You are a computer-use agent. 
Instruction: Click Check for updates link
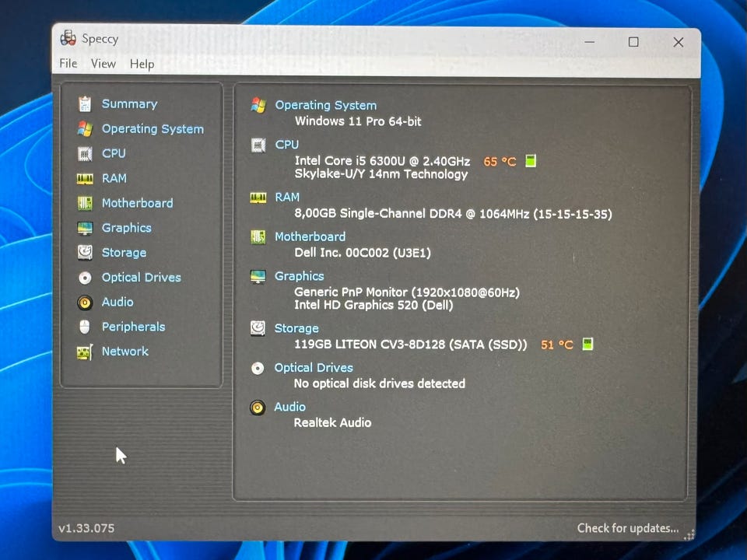point(628,528)
